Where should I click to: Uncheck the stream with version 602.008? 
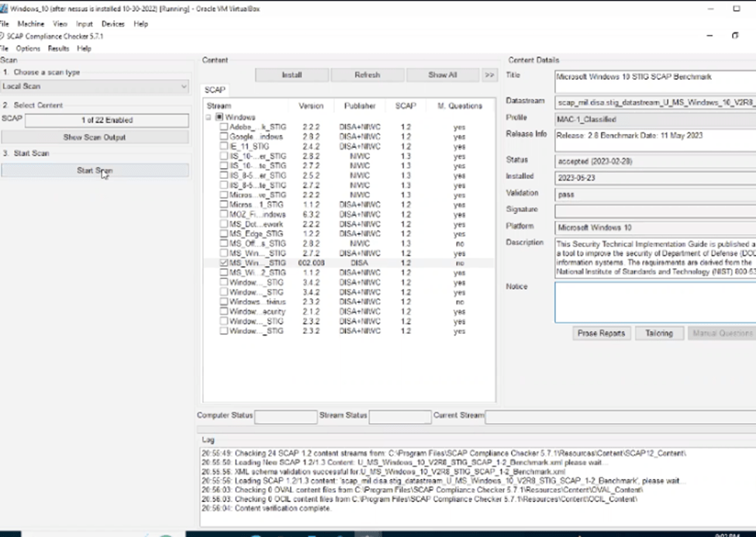(x=224, y=263)
